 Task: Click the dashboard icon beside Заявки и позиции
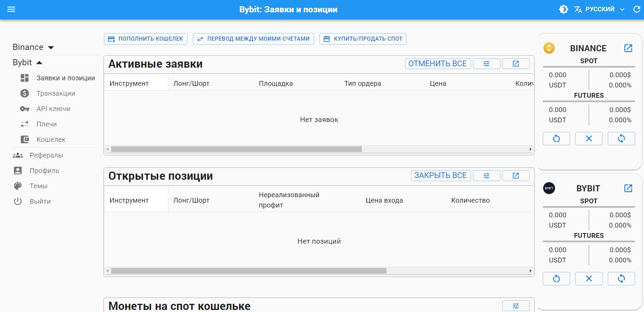(x=25, y=78)
